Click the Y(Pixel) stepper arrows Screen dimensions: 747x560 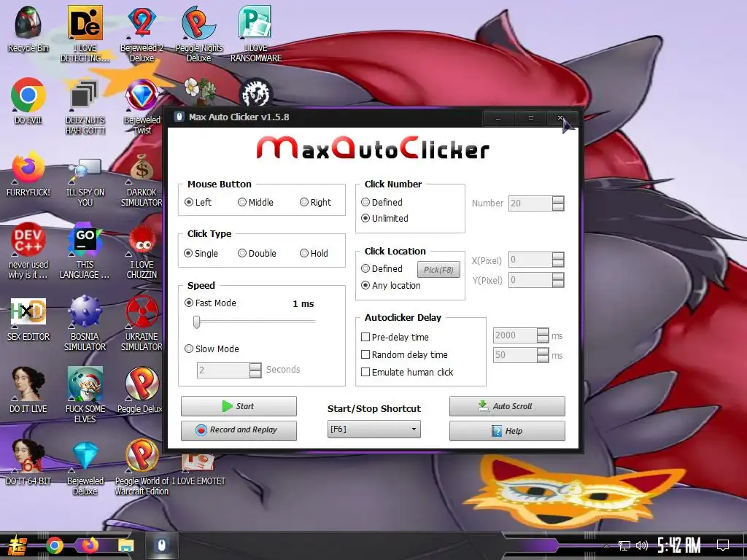point(558,280)
